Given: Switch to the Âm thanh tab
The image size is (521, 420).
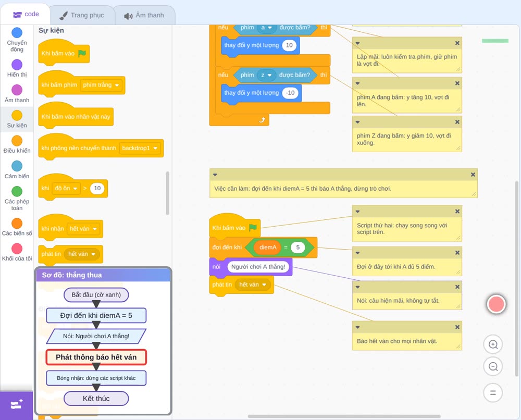Looking at the screenshot, I should pos(144,15).
